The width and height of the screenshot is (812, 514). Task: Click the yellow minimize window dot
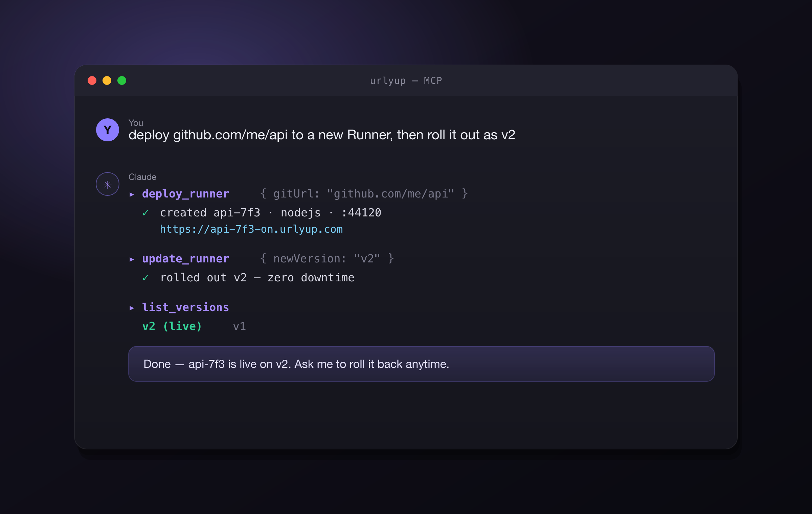pyautogui.click(x=107, y=80)
